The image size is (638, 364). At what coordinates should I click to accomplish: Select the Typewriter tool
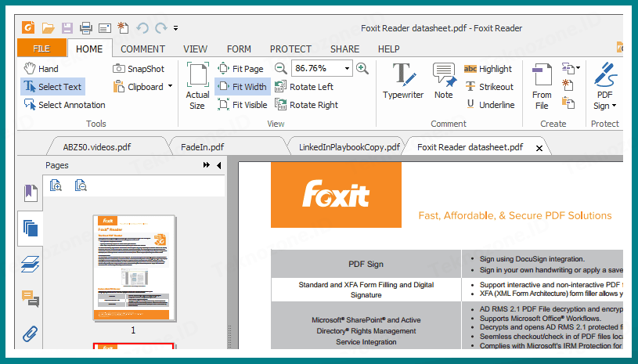403,81
